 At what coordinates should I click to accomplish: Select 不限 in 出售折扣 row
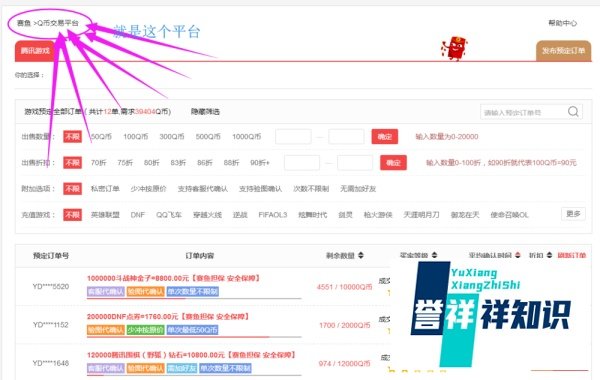pos(72,163)
